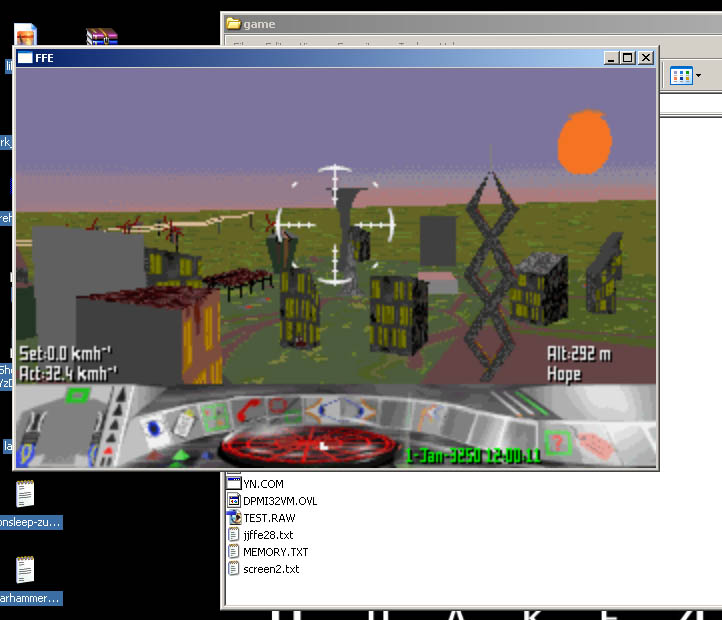Image resolution: width=722 pixels, height=620 pixels.
Task: Click the 'Act:32.4 kmh' actual speed readout
Action: 68,374
